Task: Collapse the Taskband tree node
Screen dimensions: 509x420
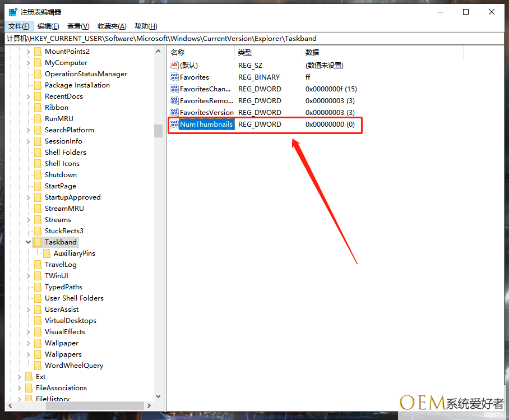Action: pos(28,242)
